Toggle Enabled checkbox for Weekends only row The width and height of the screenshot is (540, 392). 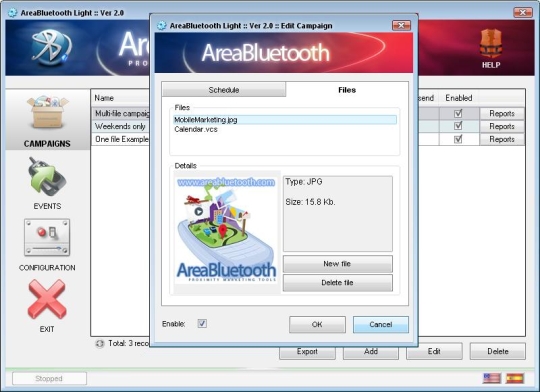click(x=458, y=126)
